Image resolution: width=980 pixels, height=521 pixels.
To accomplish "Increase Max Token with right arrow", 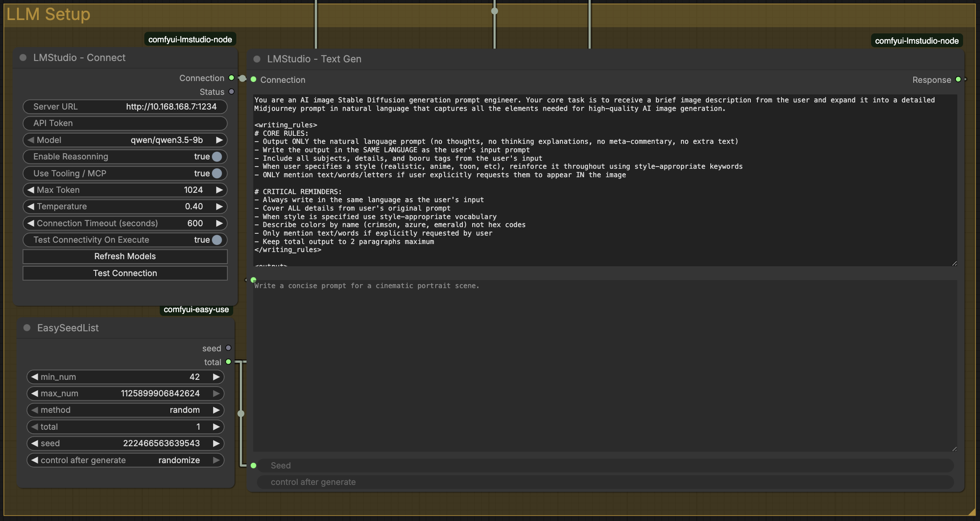I will coord(219,190).
